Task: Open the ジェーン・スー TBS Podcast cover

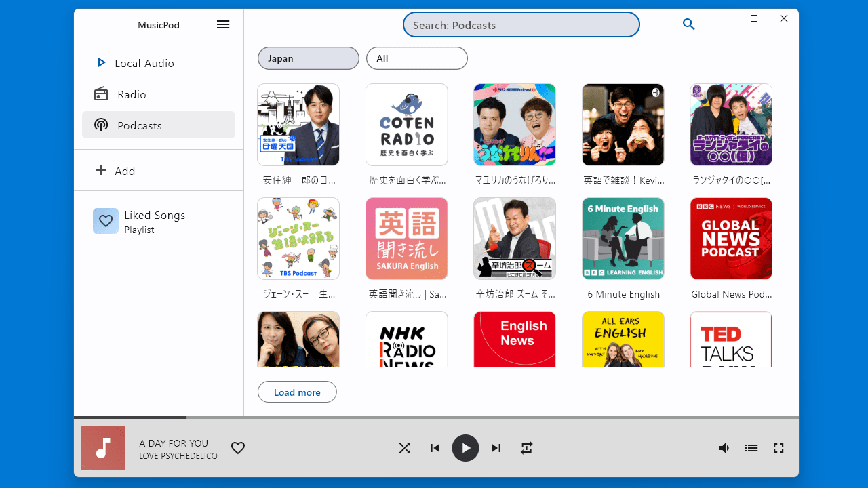Action: pos(298,239)
